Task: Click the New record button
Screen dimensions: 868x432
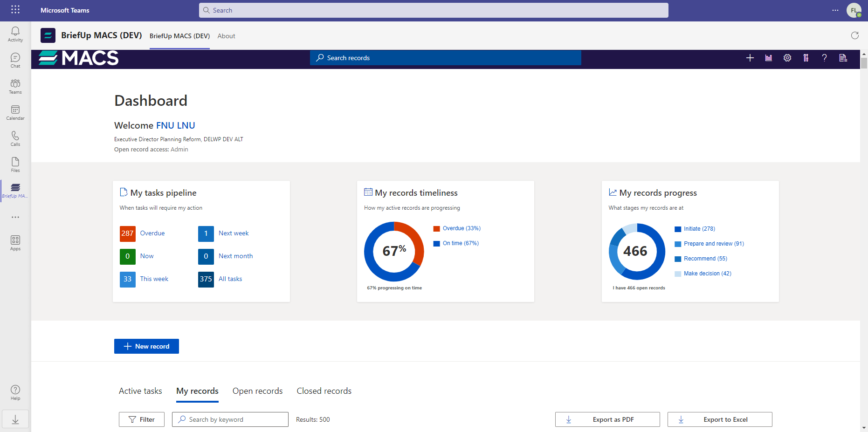Action: [146, 346]
